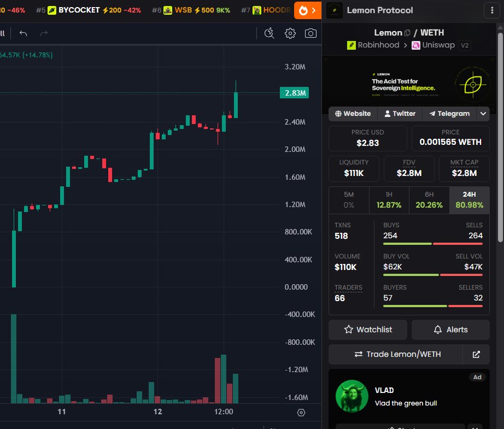Viewport: 504px width, 429px height.
Task: Select the 6H timeframe tab
Action: tap(429, 200)
